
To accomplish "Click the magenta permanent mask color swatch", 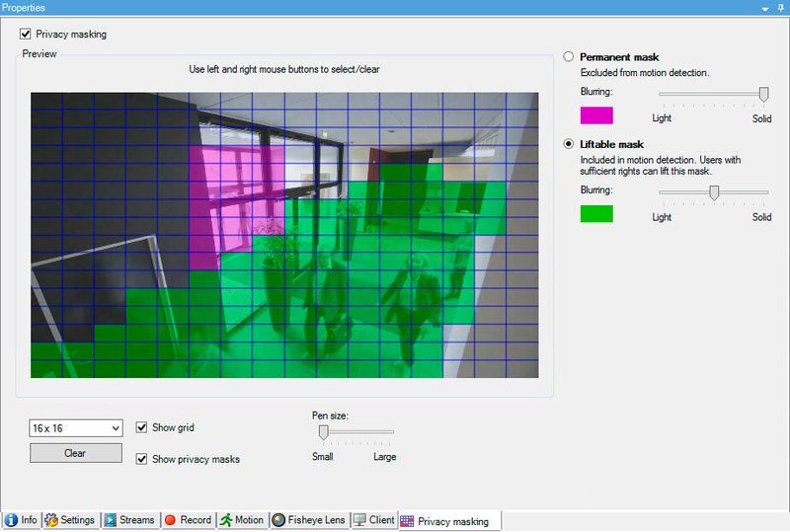I will click(596, 115).
